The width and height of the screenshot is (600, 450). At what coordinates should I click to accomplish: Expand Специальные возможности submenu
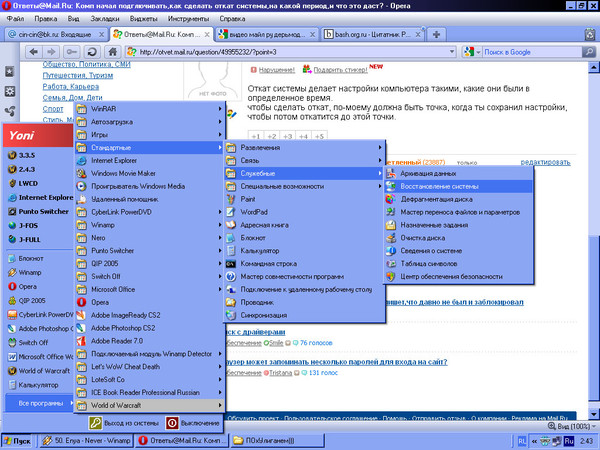(305, 186)
